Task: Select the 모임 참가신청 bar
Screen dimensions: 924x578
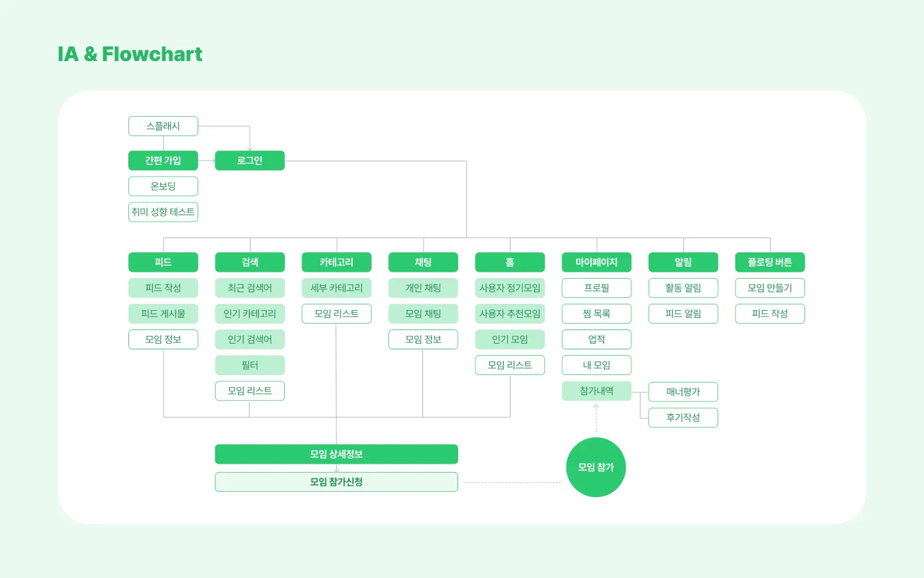Action: pos(336,482)
